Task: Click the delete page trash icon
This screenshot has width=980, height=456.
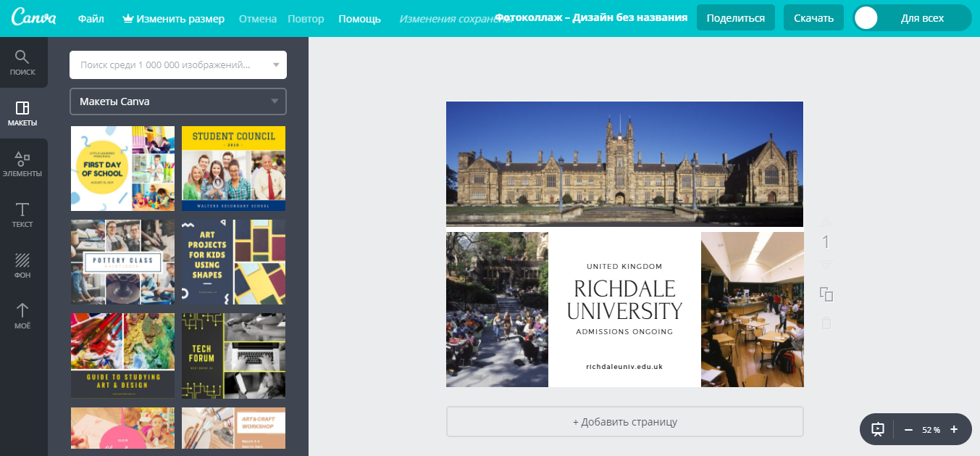Action: coord(826,323)
